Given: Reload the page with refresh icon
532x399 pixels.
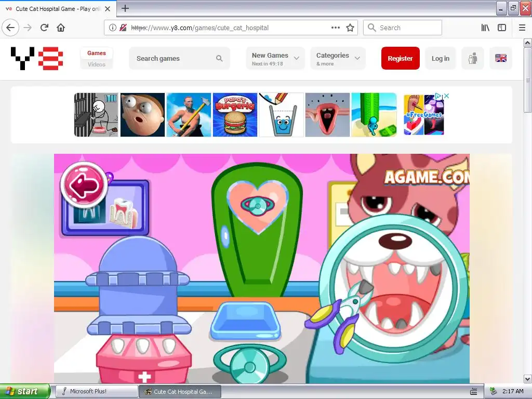Looking at the screenshot, I should (x=44, y=28).
